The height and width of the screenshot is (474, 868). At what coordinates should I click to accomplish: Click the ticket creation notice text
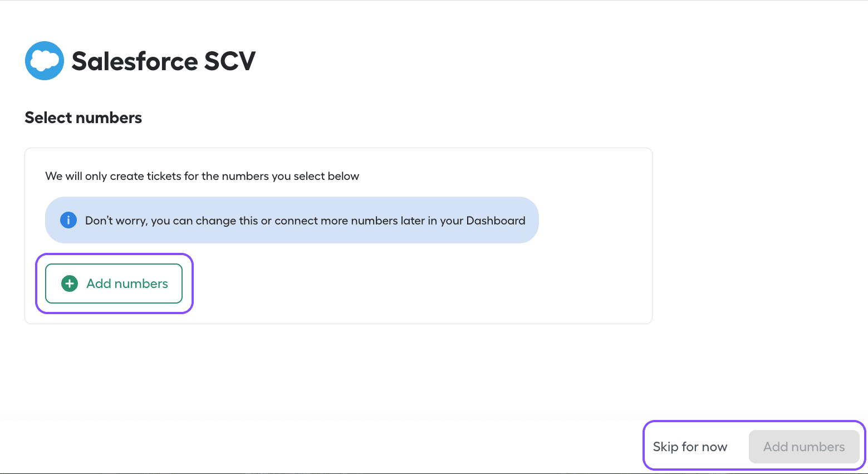(202, 176)
